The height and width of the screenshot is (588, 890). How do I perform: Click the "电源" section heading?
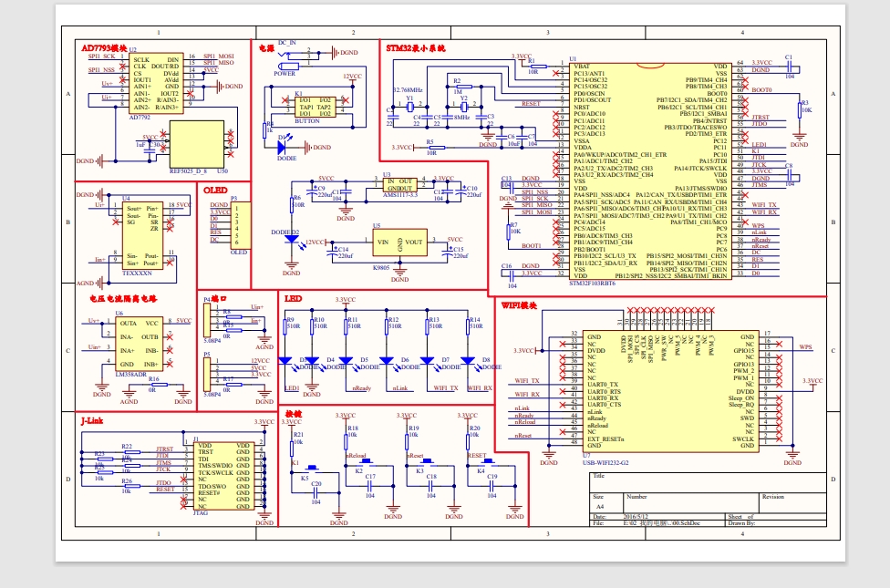click(267, 48)
